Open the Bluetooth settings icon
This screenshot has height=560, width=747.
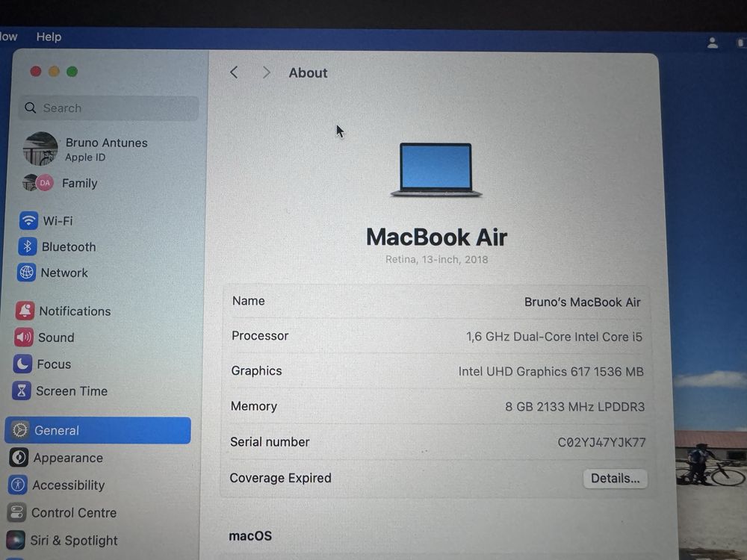click(27, 246)
